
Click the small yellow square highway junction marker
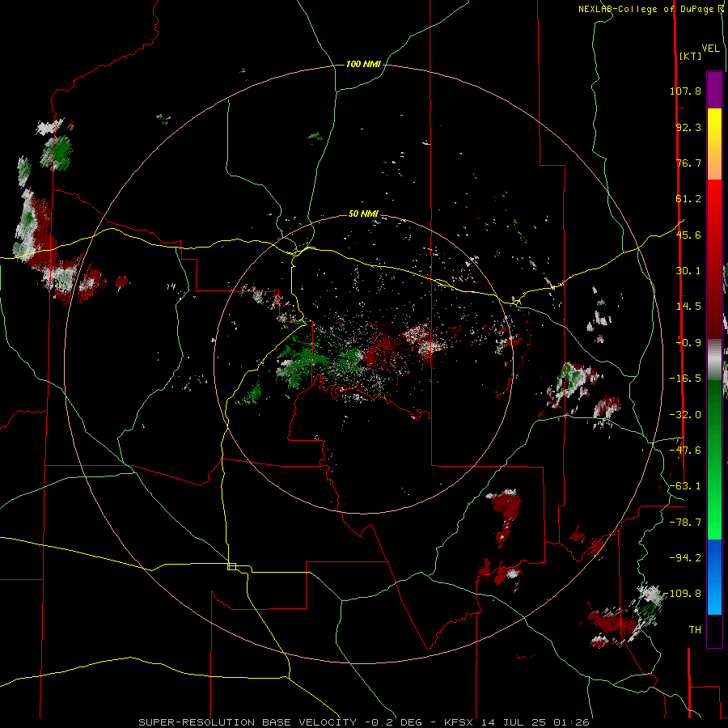(x=231, y=566)
